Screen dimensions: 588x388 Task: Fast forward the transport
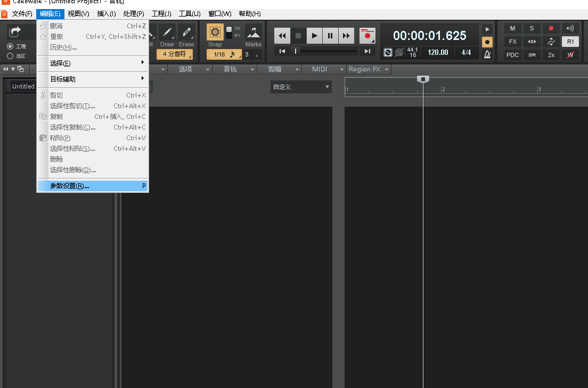(x=346, y=36)
